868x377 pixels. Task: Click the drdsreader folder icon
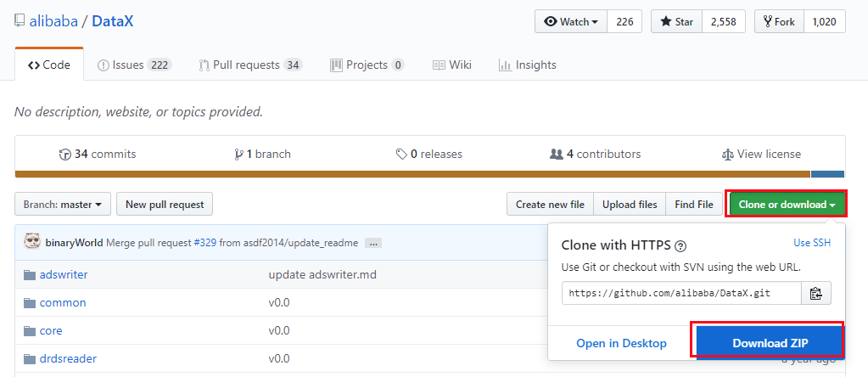pos(30,359)
